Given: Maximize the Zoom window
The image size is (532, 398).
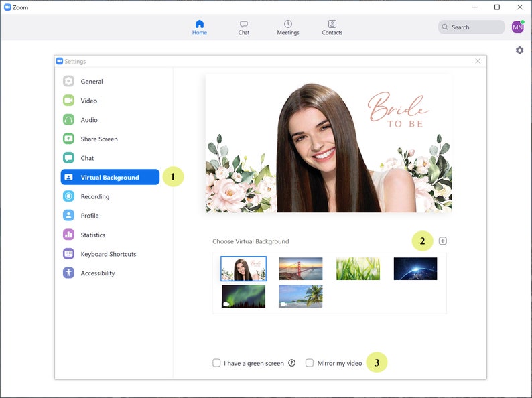Looking at the screenshot, I should point(497,7).
